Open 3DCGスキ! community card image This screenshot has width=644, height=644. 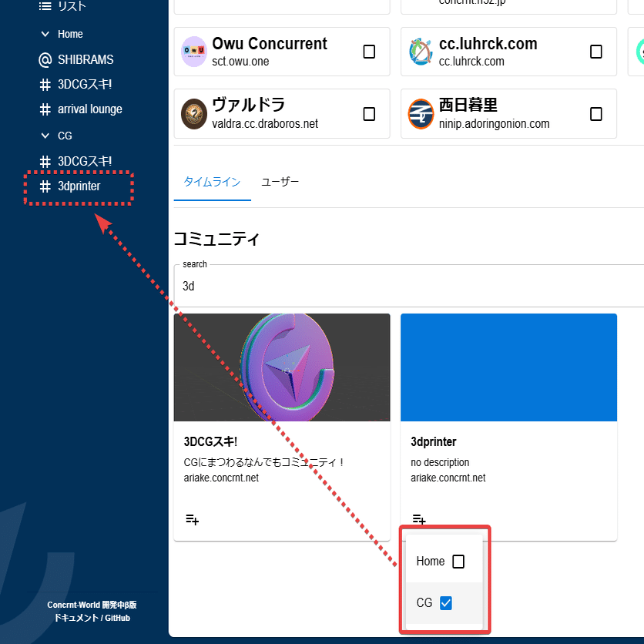click(x=282, y=367)
